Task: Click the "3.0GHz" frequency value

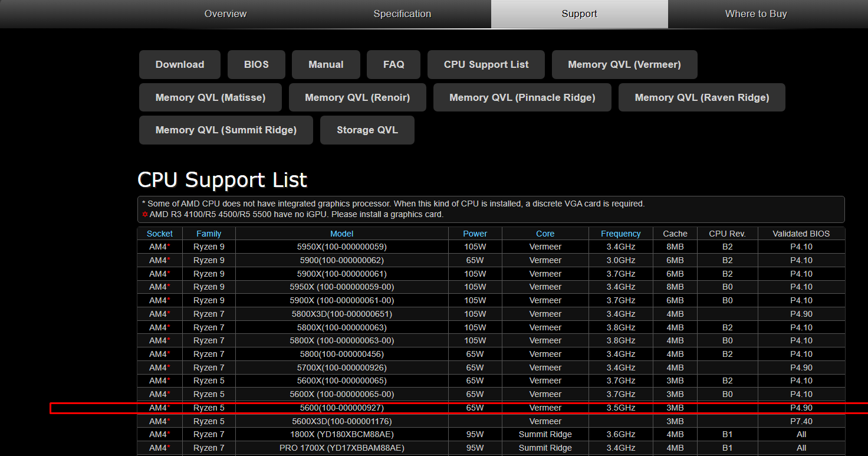Action: 621,260
